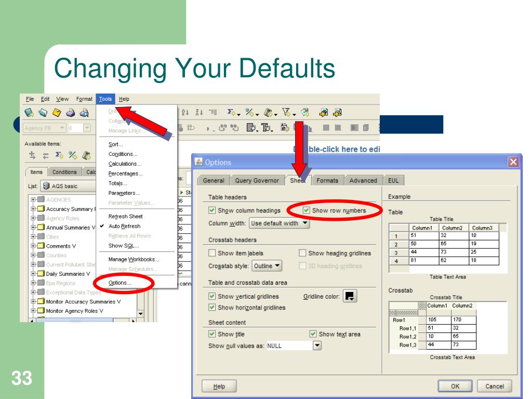Click the Sigma totals toolbar icon
This screenshot has width=532, height=399.
231,112
